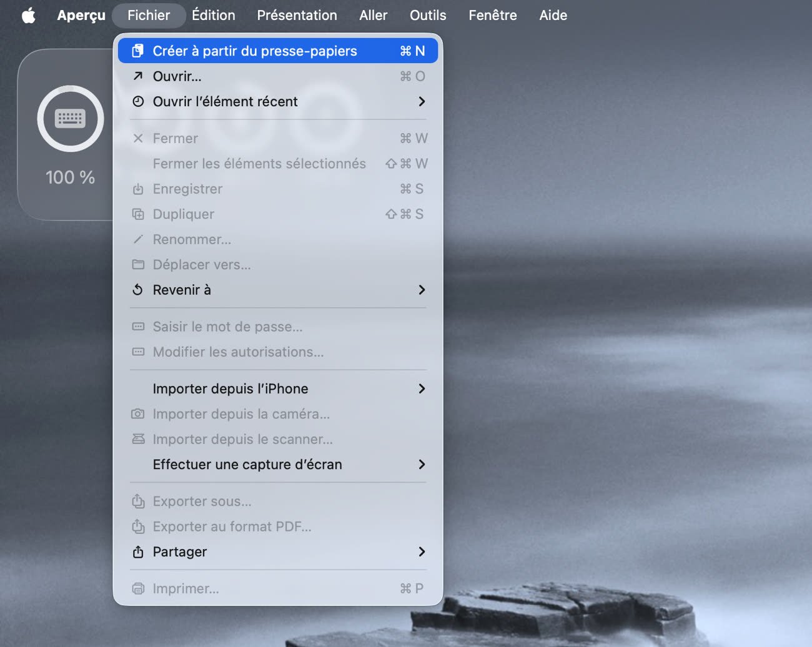Expand the Partager submenu arrow
812x647 pixels.
click(x=422, y=552)
